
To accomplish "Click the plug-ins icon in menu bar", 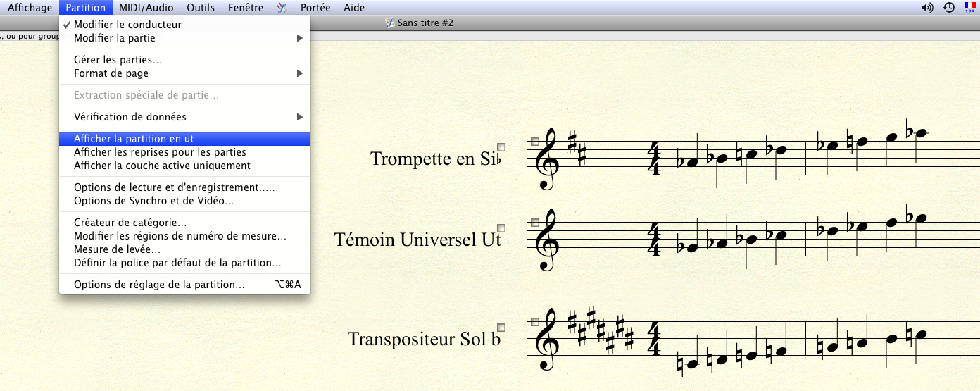I will pos(282,8).
